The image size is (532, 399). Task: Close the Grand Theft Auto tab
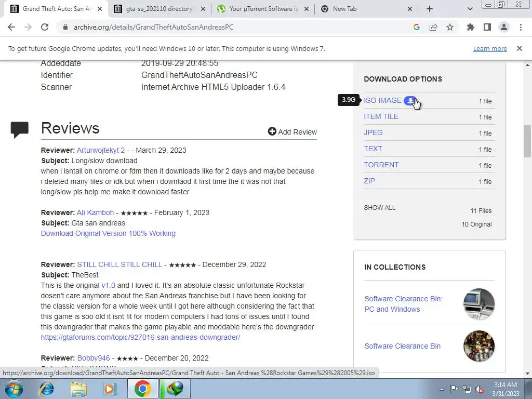pyautogui.click(x=100, y=9)
